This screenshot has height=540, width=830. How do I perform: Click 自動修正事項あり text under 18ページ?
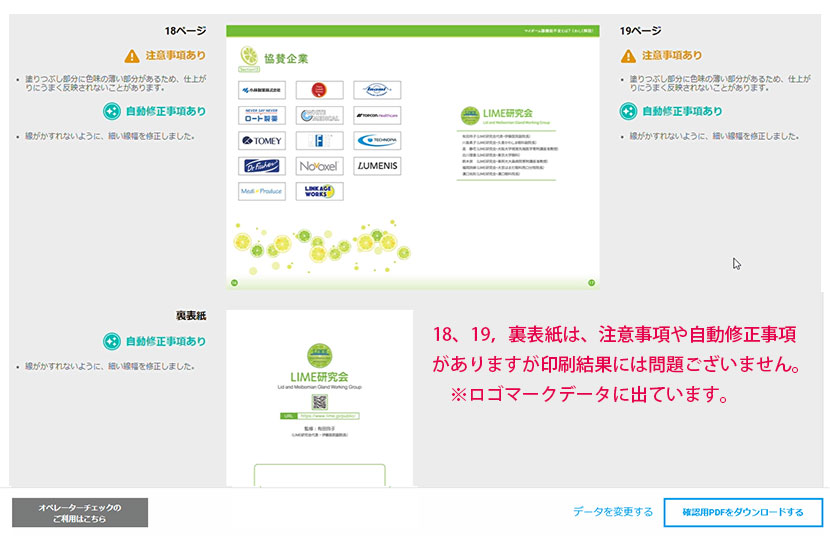pyautogui.click(x=166, y=111)
